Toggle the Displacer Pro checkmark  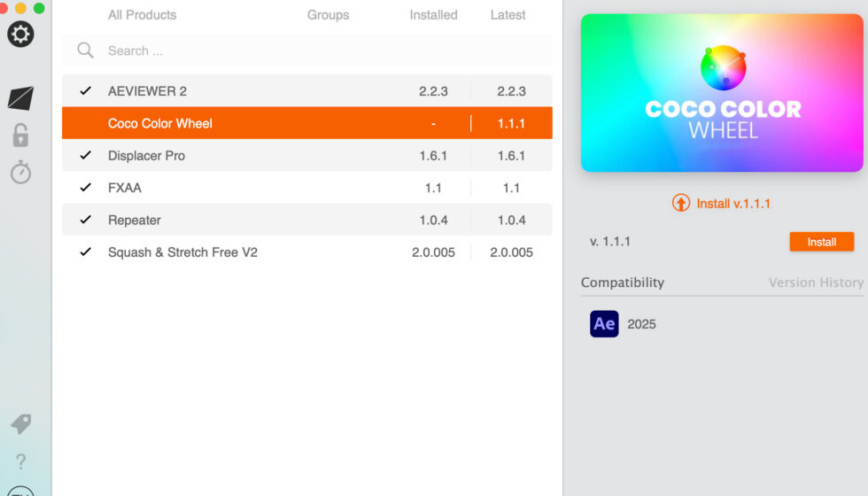(85, 155)
